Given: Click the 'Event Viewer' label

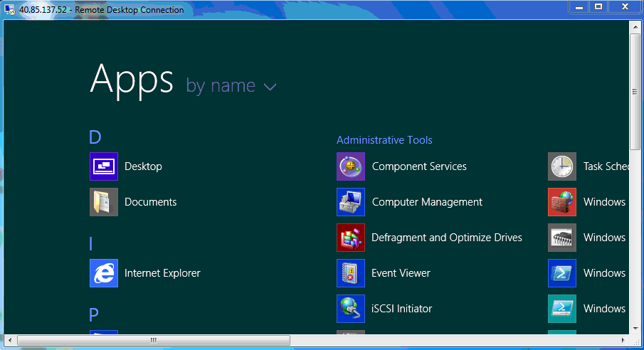Looking at the screenshot, I should [401, 273].
